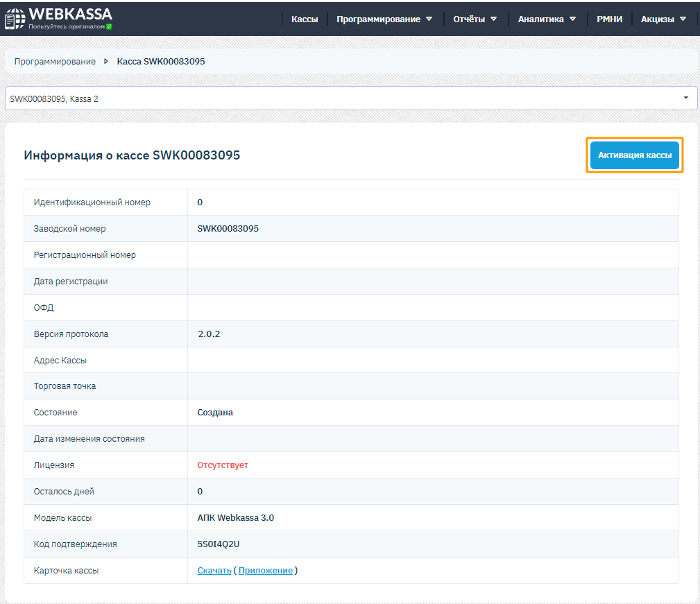Viewport: 700px width, 604px height.
Task: Click the red Отсутствует license value
Action: pyautogui.click(x=223, y=465)
